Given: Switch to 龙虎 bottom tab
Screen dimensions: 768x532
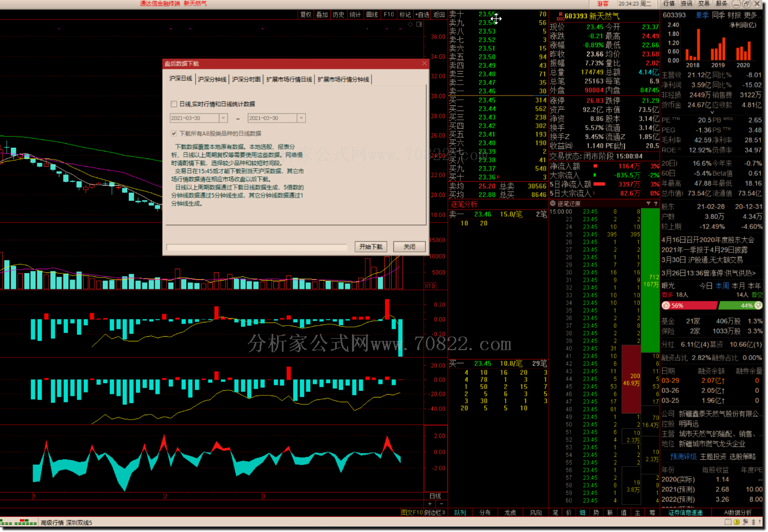Looking at the screenshot, I should [x=510, y=512].
